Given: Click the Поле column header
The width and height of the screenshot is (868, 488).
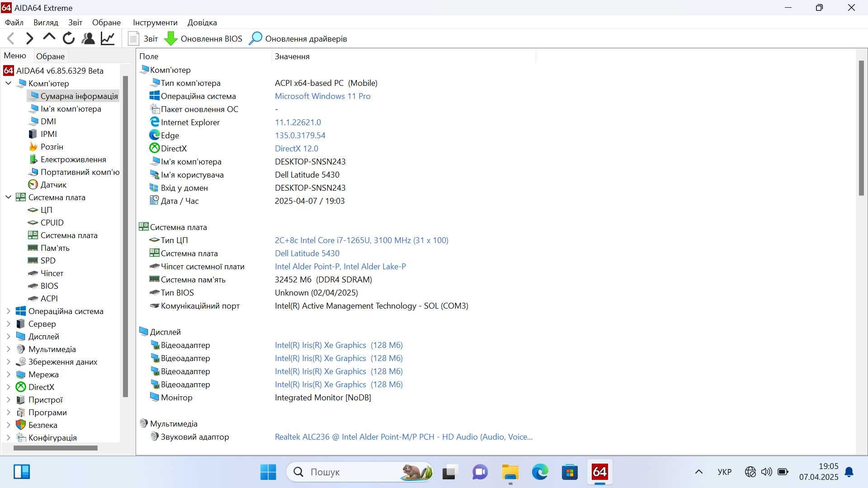Looking at the screenshot, I should [204, 56].
